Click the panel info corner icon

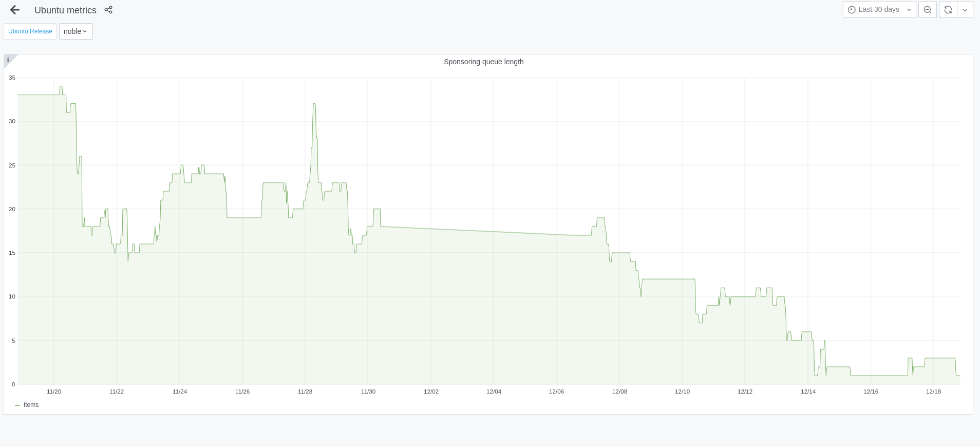tap(8, 60)
